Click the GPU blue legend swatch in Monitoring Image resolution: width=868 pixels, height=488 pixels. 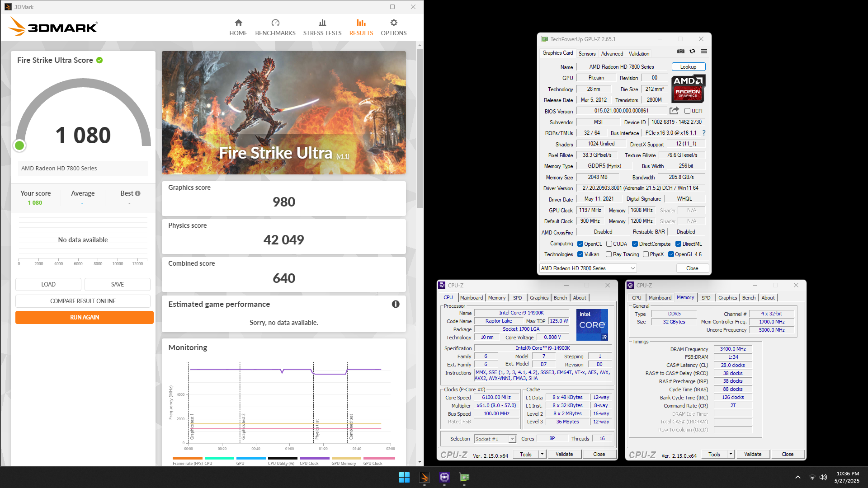coord(251,458)
